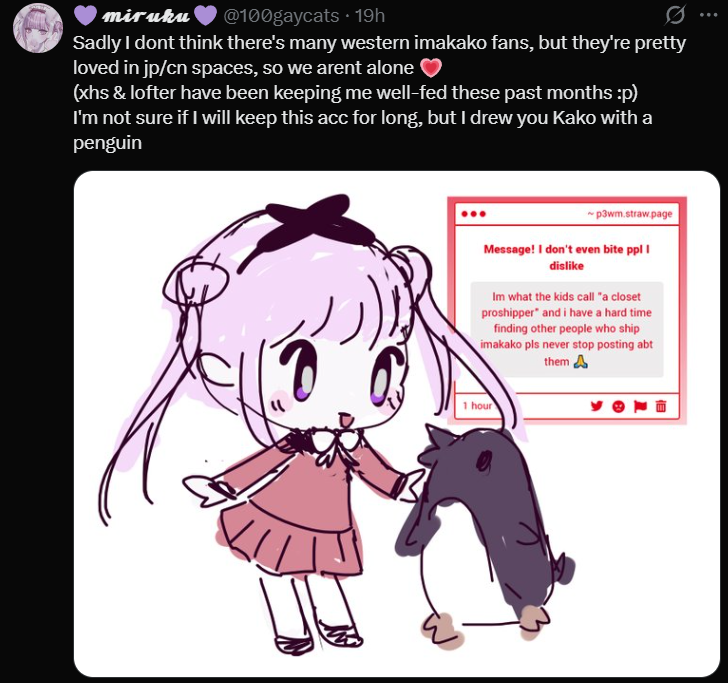The width and height of the screenshot is (728, 683).
Task: Click the red heart emoji in the tweet
Action: pyautogui.click(x=431, y=68)
